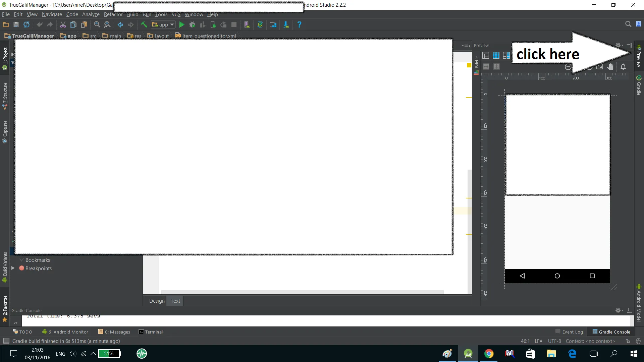The height and width of the screenshot is (362, 644).
Task: Open the Preview panel gear settings dropdown
Action: [619, 45]
